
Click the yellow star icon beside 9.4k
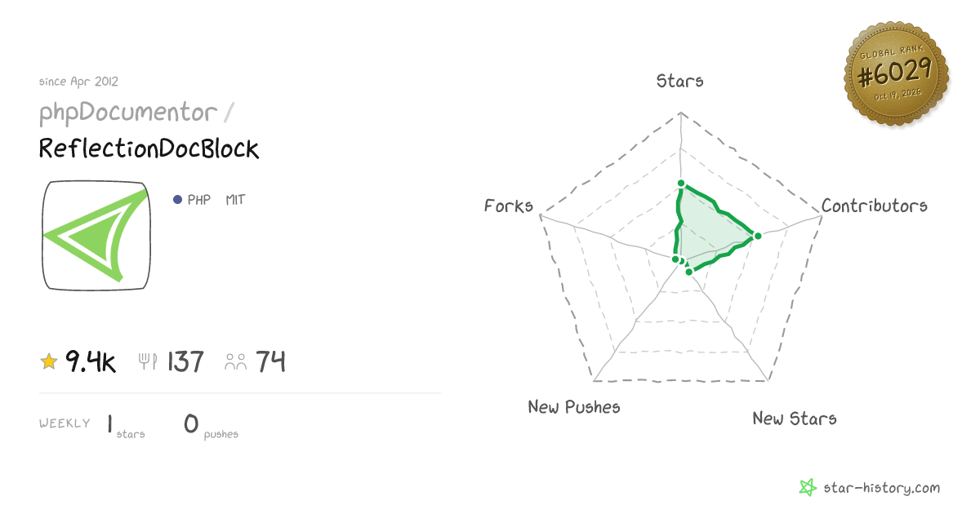pyautogui.click(x=49, y=361)
